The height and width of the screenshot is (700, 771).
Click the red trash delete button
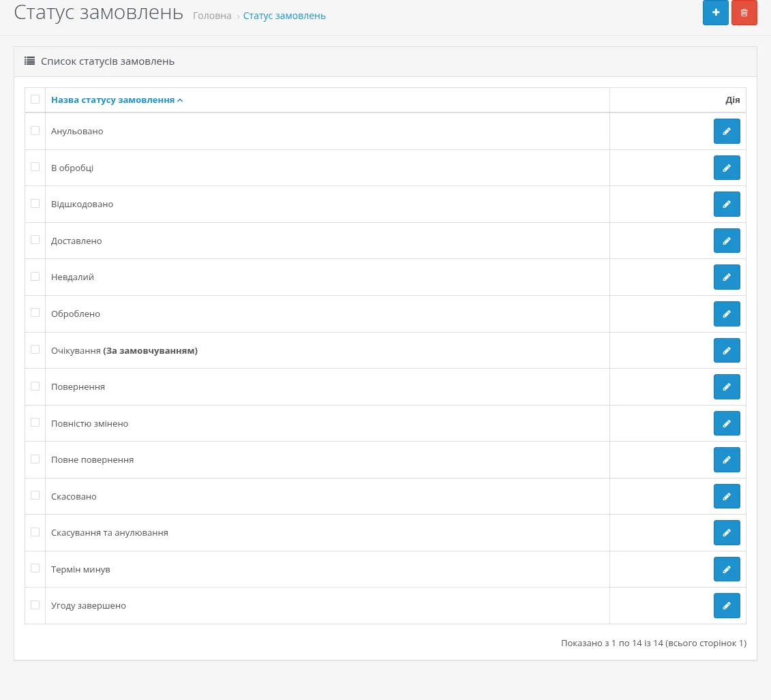pos(744,12)
